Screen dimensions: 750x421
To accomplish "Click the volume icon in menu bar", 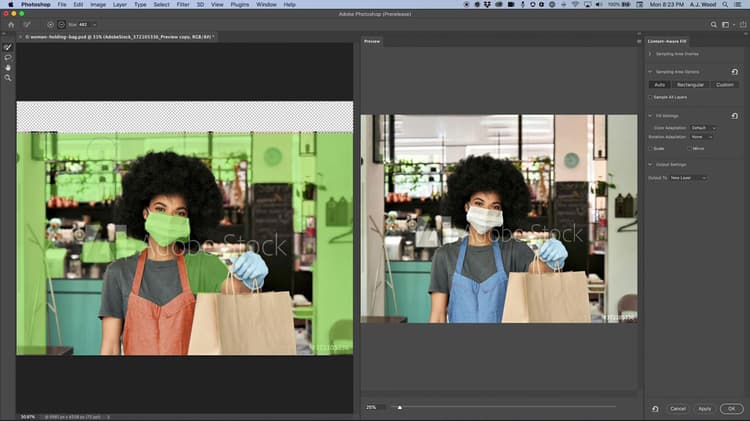I will tap(599, 4).
